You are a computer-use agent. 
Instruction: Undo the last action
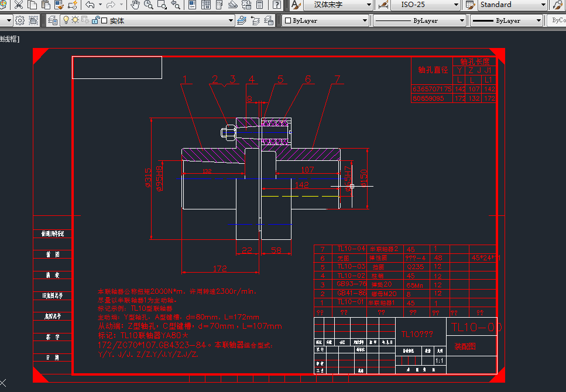pyautogui.click(x=90, y=5)
